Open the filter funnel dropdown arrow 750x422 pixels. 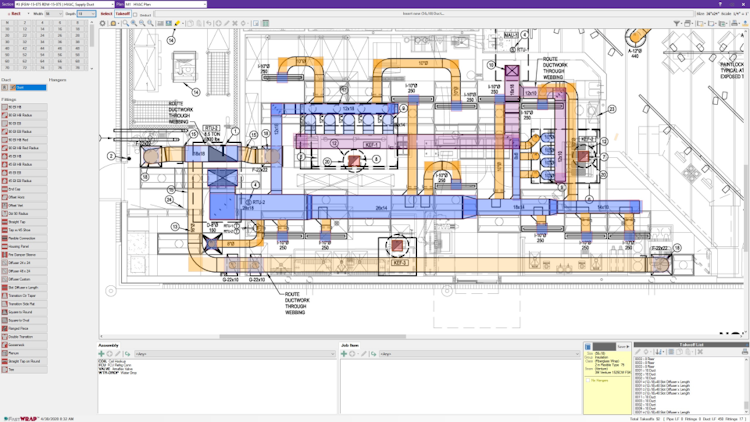(x=681, y=23)
